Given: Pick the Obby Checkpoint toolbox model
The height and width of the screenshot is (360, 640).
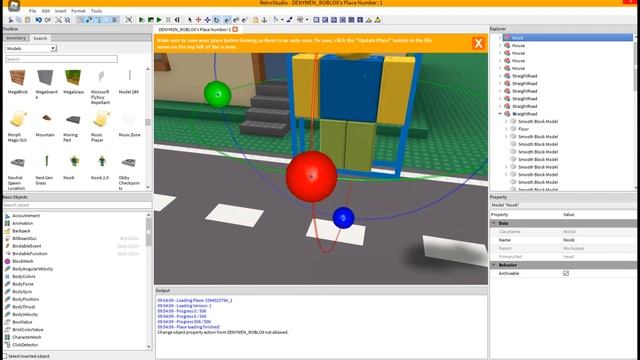Looking at the screenshot, I should [129, 162].
